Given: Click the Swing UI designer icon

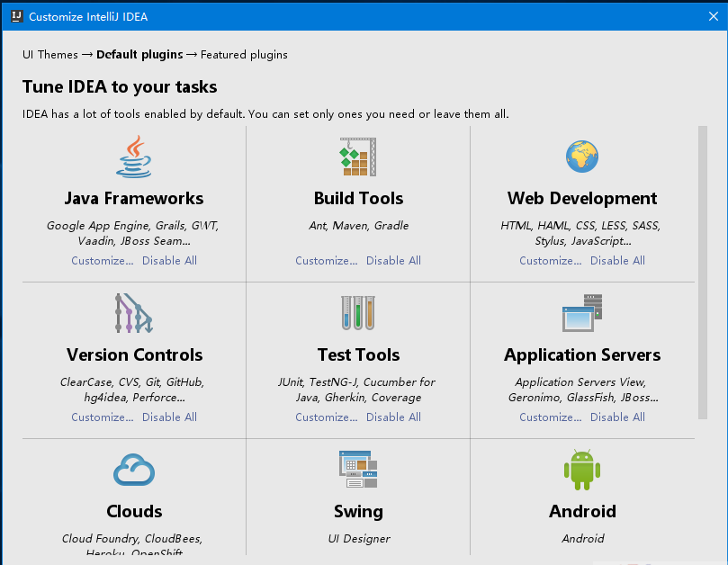Looking at the screenshot, I should click(x=358, y=470).
